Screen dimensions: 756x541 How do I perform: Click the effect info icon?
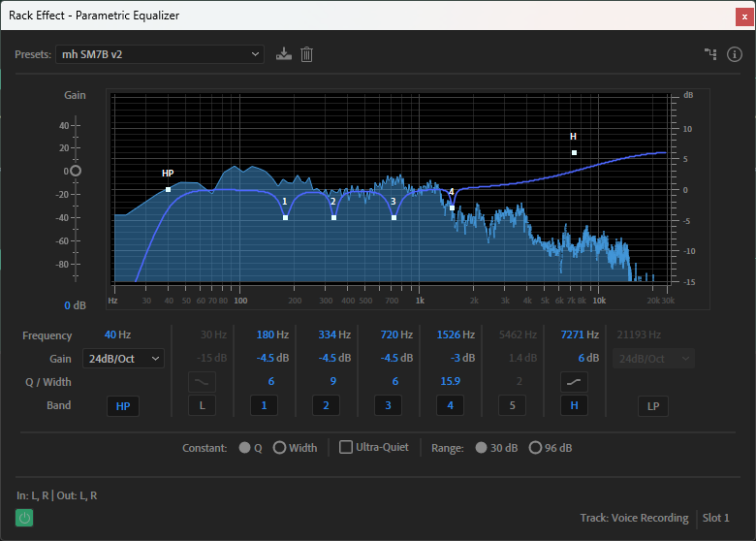click(735, 54)
